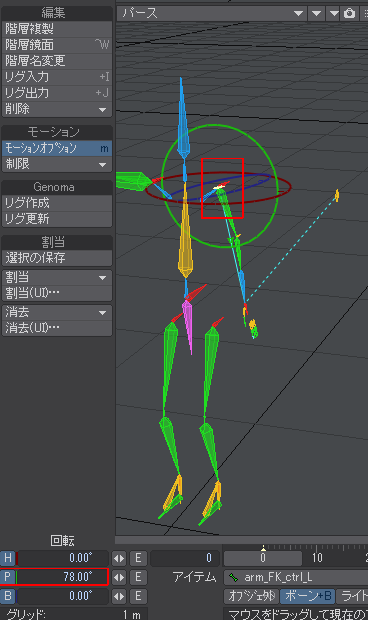Click the dotted grip icon beside the camera
The image size is (368, 620).
365,13
